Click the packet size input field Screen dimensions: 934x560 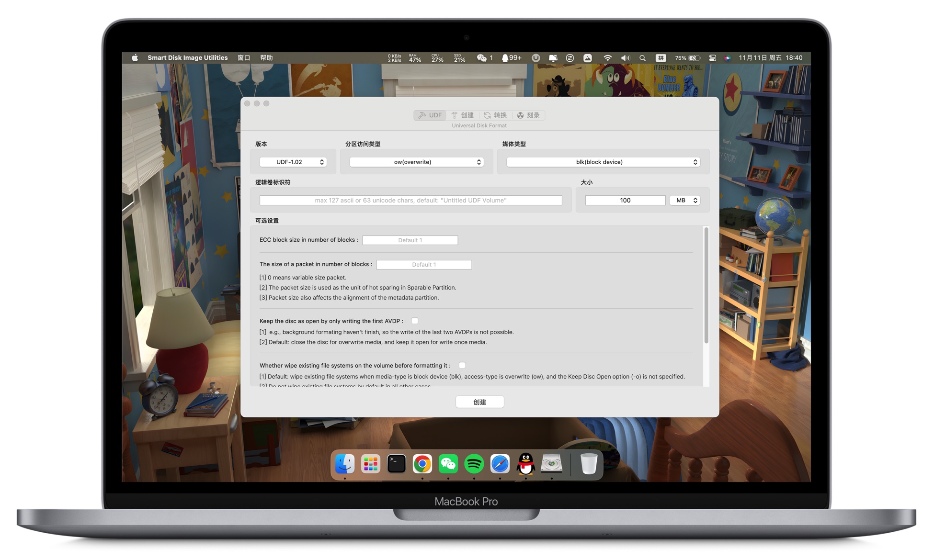pyautogui.click(x=424, y=265)
